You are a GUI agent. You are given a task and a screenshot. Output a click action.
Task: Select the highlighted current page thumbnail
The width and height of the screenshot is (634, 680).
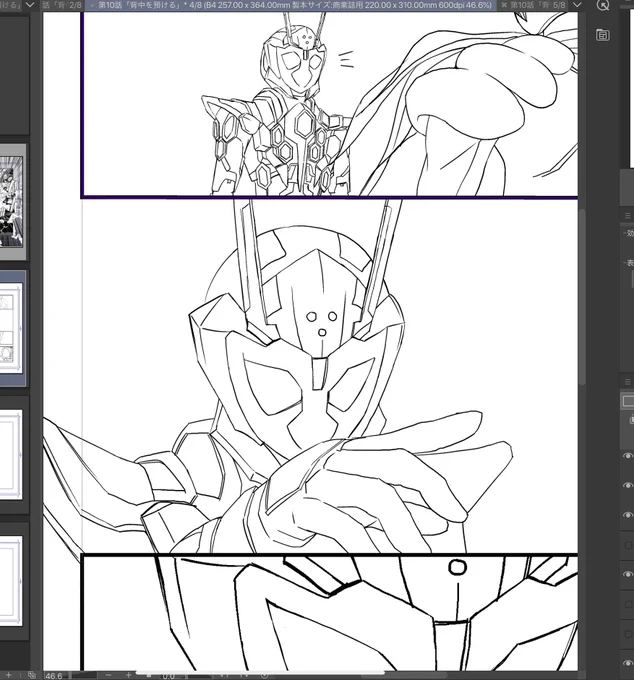(x=12, y=328)
